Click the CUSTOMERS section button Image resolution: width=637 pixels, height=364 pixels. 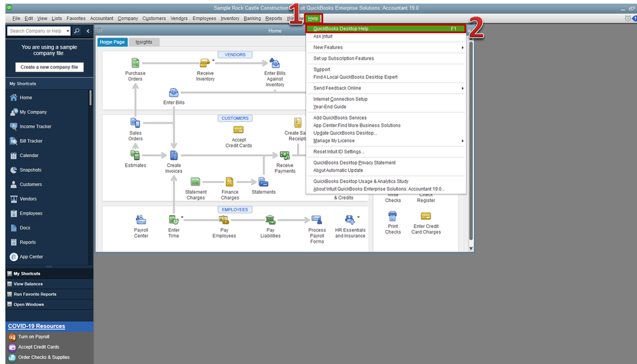coord(235,119)
